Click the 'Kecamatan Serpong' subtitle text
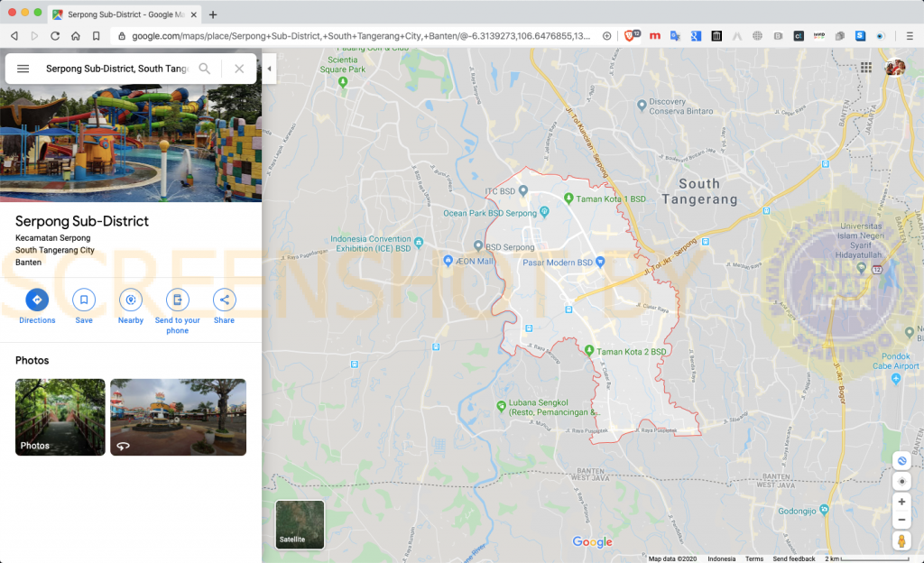The width and height of the screenshot is (924, 563). point(53,238)
